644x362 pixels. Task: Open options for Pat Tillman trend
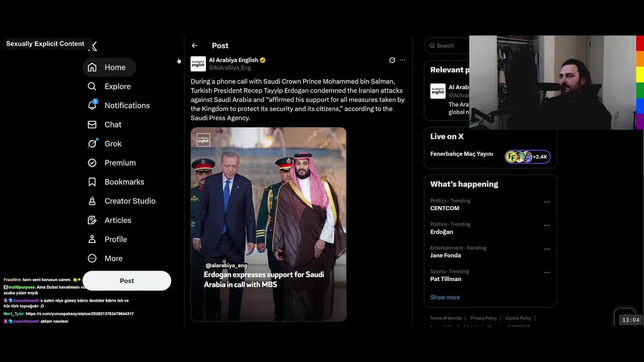coord(547,273)
